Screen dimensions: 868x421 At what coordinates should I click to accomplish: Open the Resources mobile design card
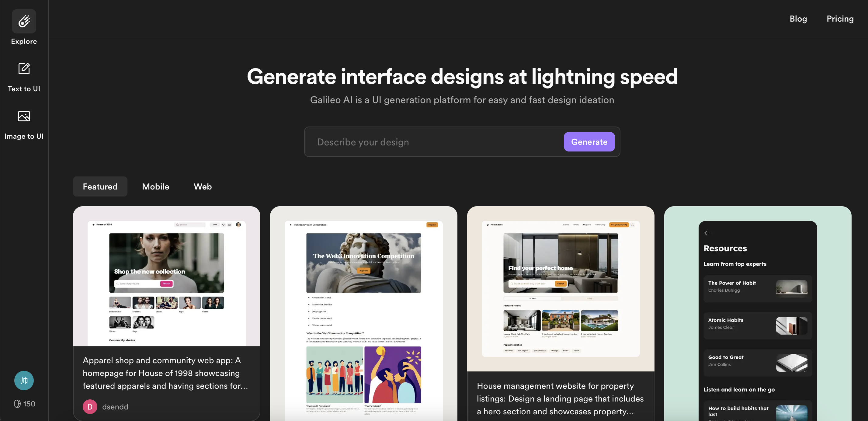(758, 314)
